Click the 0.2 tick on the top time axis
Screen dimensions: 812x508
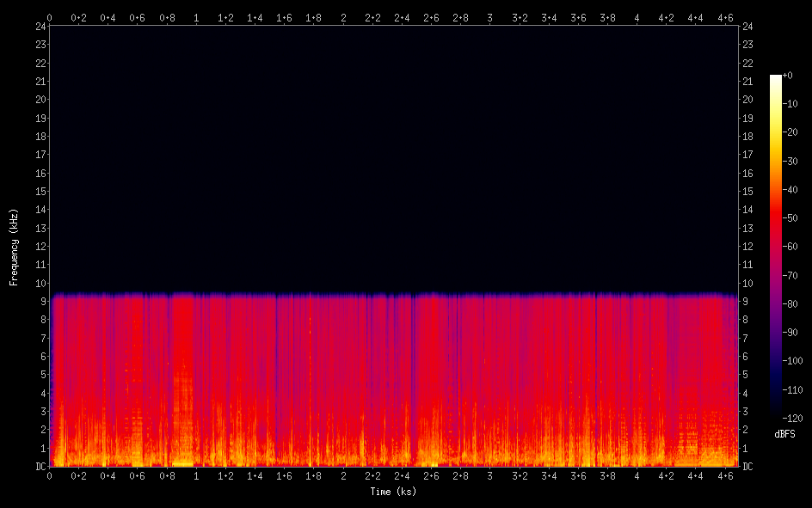(78, 17)
